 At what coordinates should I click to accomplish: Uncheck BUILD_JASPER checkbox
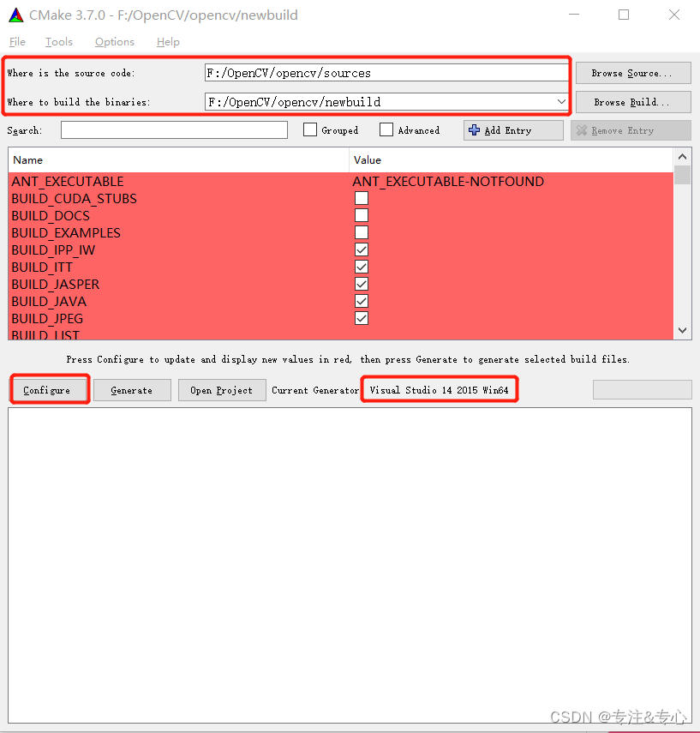click(362, 284)
